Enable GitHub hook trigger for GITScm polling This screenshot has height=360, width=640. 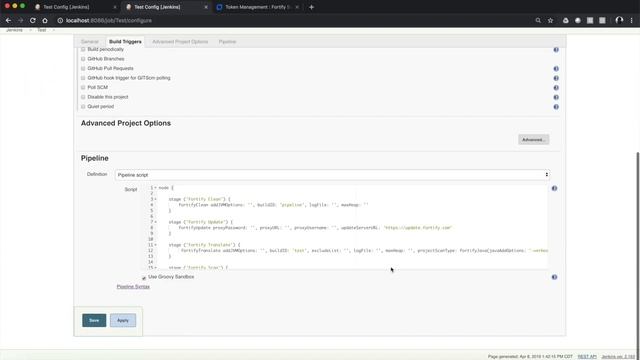point(83,78)
